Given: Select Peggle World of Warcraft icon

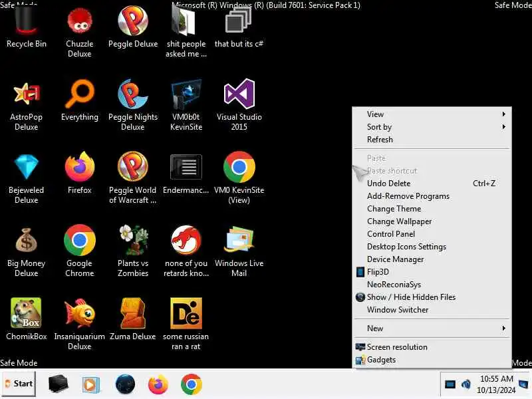Looking at the screenshot, I should click(x=132, y=178).
